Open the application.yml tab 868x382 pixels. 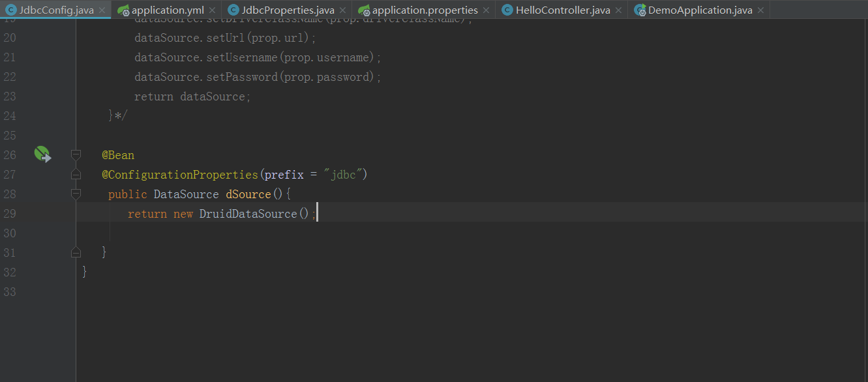[168, 10]
